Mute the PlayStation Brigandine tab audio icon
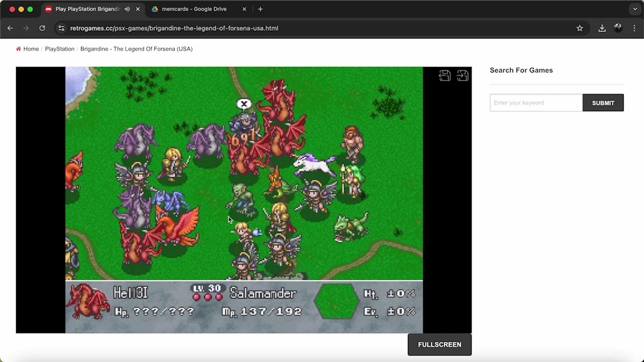644x362 pixels. (127, 9)
